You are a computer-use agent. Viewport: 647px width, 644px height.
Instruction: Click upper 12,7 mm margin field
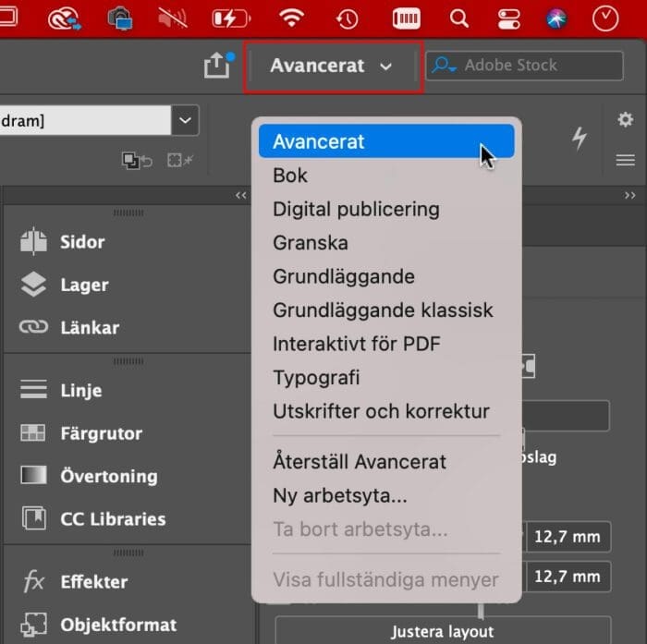568,537
